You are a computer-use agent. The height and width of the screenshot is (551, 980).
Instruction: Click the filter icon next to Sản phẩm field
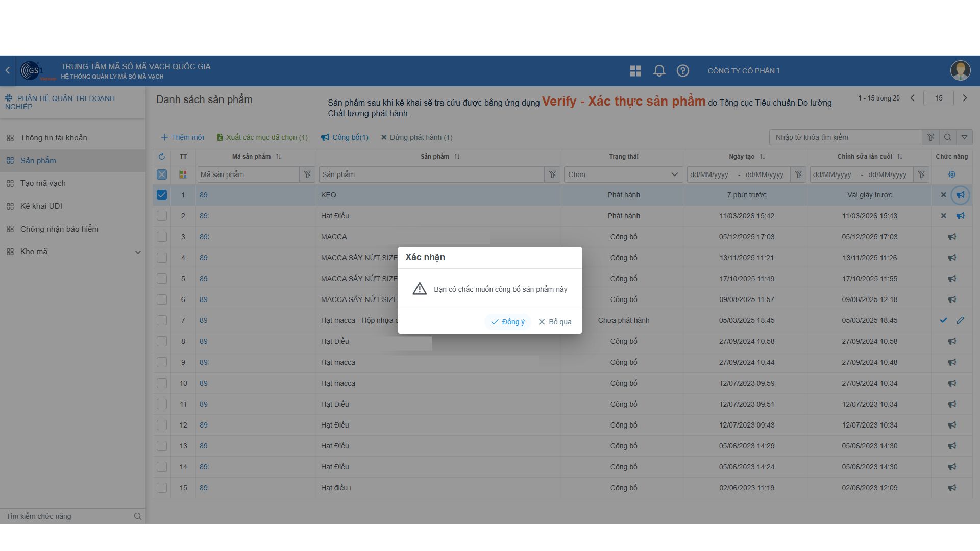pos(552,174)
